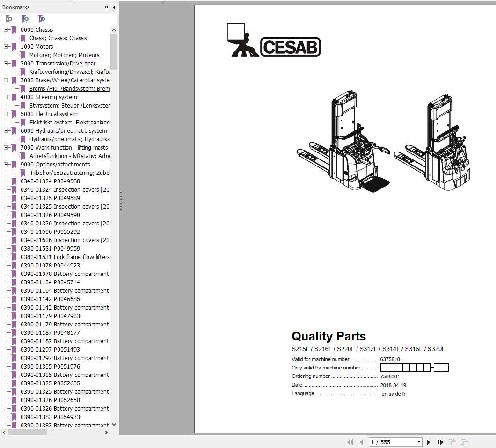Click the find current bookmark icon
The width and height of the screenshot is (496, 448).
(x=42, y=19)
